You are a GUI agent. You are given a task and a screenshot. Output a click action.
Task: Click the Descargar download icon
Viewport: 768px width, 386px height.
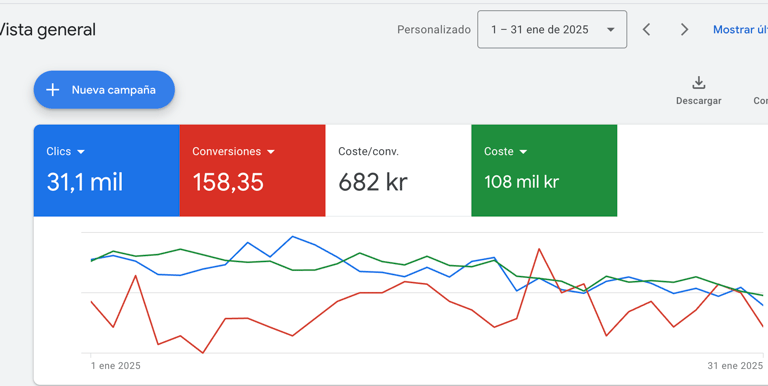[x=698, y=83]
